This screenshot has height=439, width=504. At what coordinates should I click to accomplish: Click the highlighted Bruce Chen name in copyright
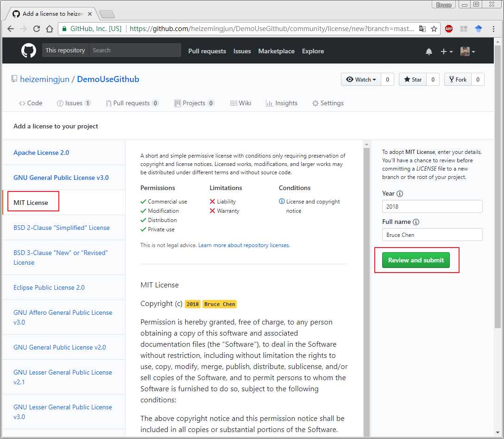(x=220, y=304)
